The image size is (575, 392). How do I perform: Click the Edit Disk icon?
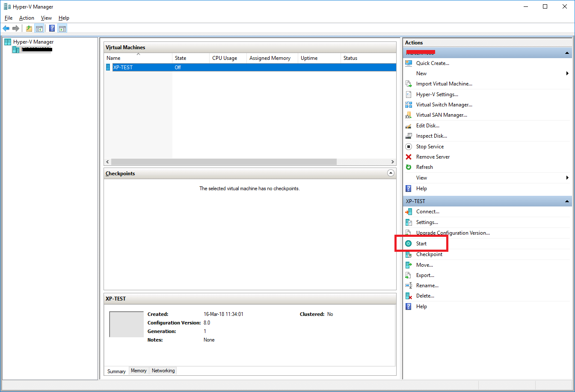(409, 126)
